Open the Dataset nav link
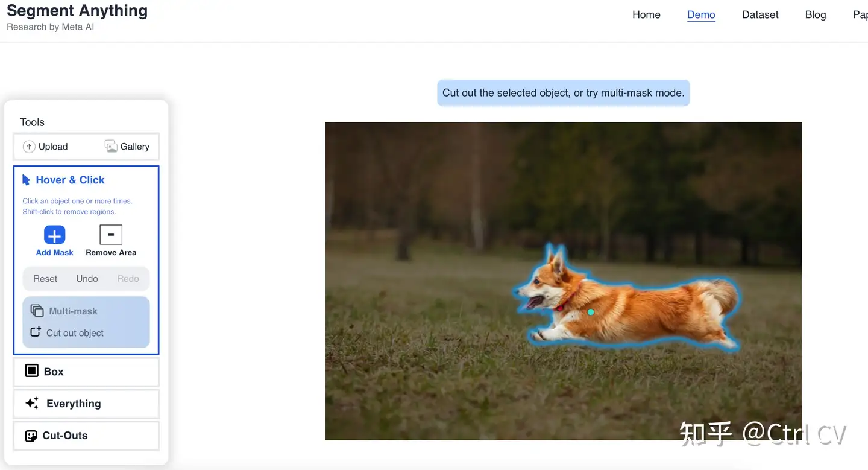 pos(760,15)
